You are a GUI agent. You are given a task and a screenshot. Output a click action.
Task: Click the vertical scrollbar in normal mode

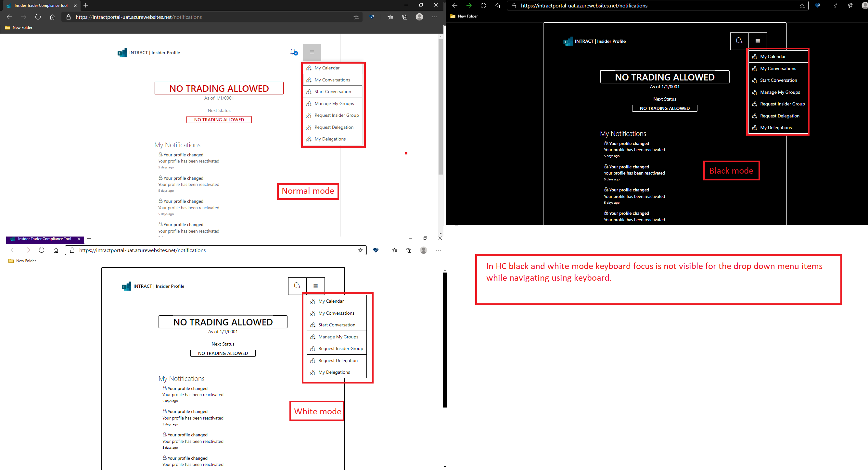[441, 101]
